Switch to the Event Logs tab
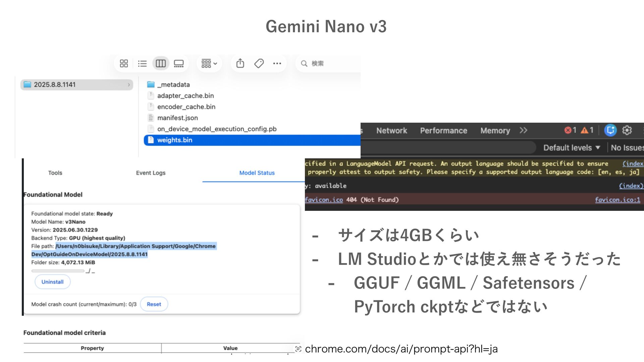 151,173
